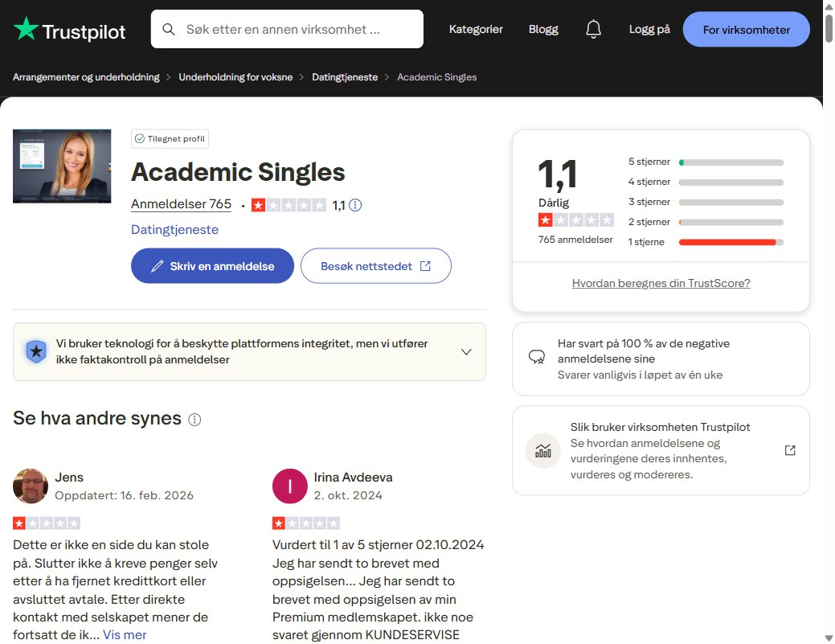Click blue Datingtjeneste category link
Screen dimensions: 835x644
[x=174, y=230]
